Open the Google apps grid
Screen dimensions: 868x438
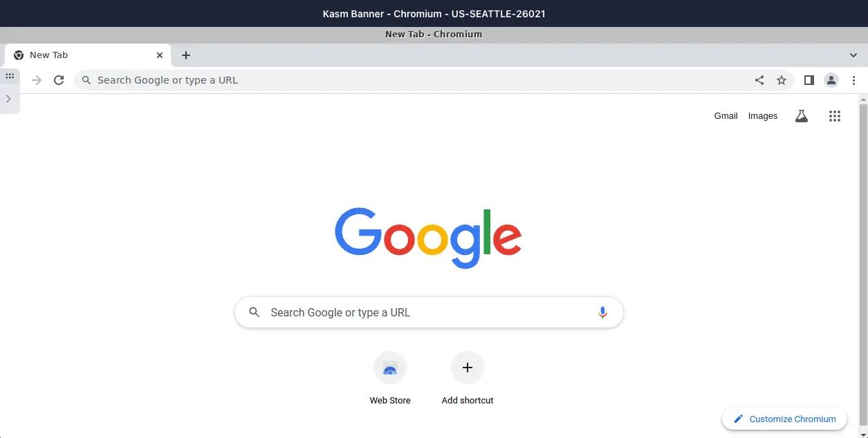[x=835, y=116]
